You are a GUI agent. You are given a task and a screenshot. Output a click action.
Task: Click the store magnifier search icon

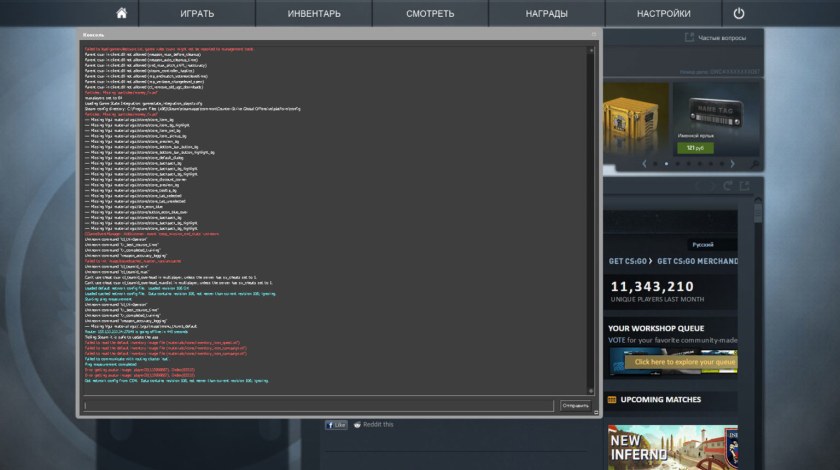coord(755,162)
